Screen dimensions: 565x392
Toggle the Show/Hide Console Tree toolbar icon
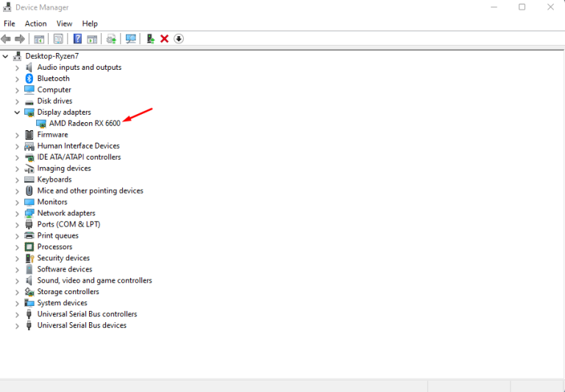(39, 39)
